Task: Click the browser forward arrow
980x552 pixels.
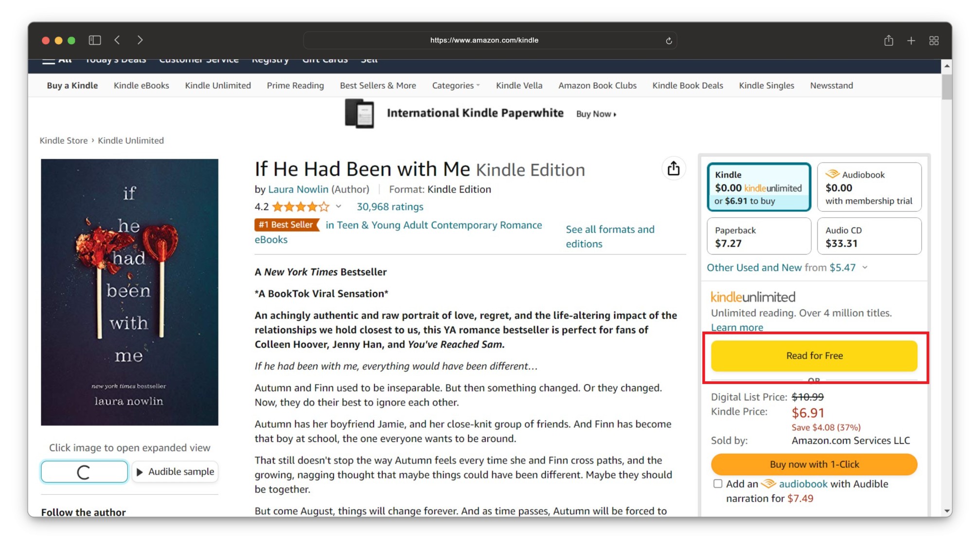Action: click(x=140, y=40)
